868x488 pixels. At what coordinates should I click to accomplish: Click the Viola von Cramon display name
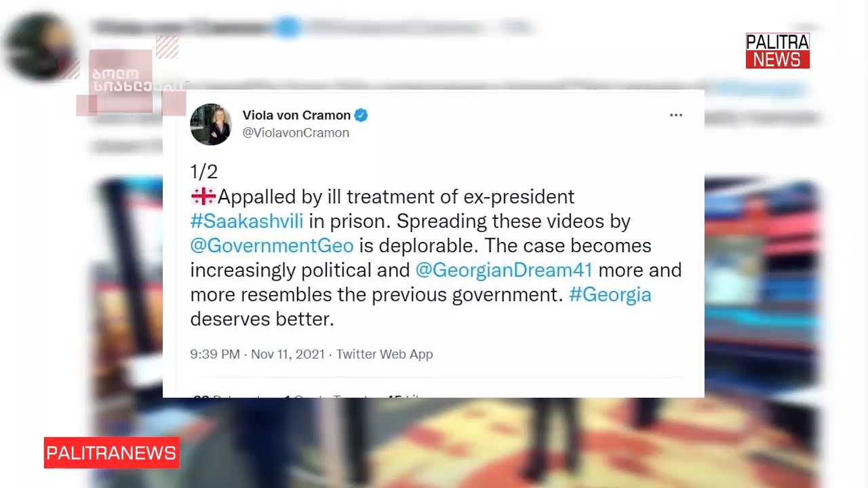(x=296, y=115)
